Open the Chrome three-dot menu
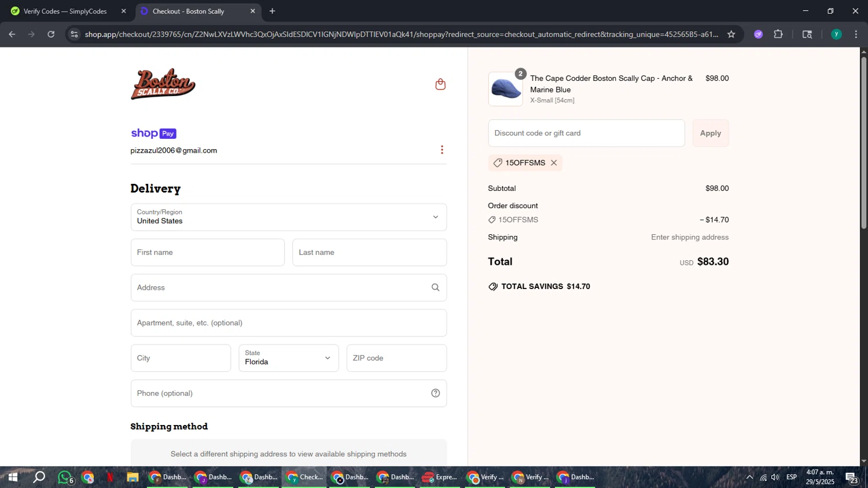The width and height of the screenshot is (868, 488). tap(856, 34)
